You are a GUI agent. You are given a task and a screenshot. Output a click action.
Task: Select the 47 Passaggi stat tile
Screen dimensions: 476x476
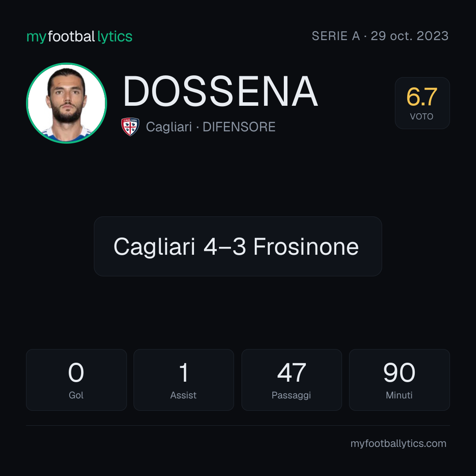click(x=292, y=380)
